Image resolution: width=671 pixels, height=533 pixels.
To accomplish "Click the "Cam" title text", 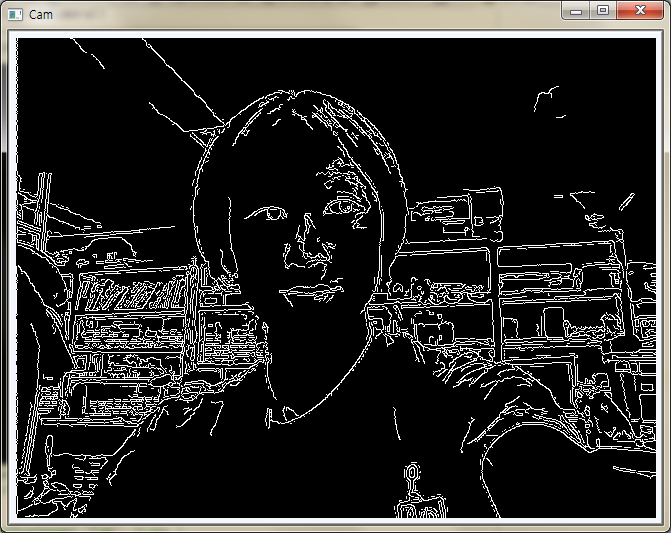I will pyautogui.click(x=41, y=15).
